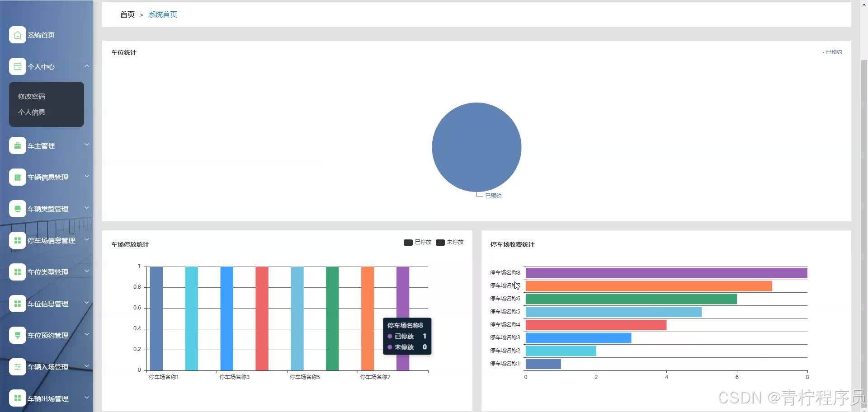Click the blue 已预约 pie chart slice
The width and height of the screenshot is (868, 412).
476,147
